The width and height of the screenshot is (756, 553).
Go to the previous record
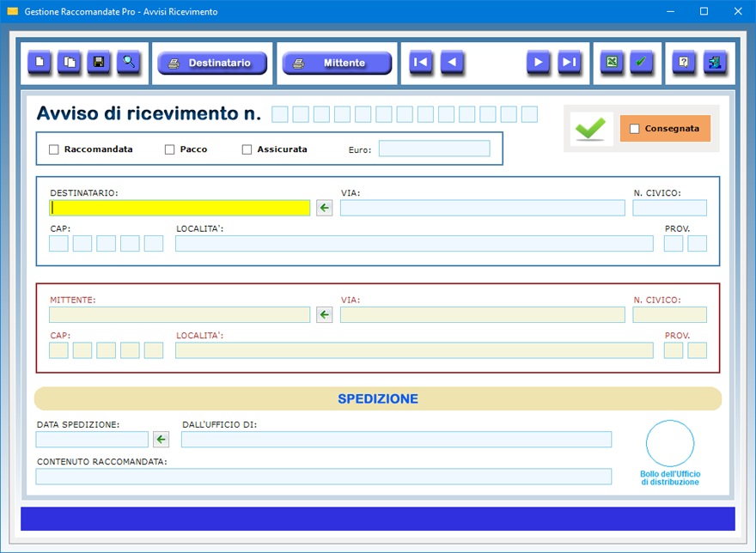(452, 62)
